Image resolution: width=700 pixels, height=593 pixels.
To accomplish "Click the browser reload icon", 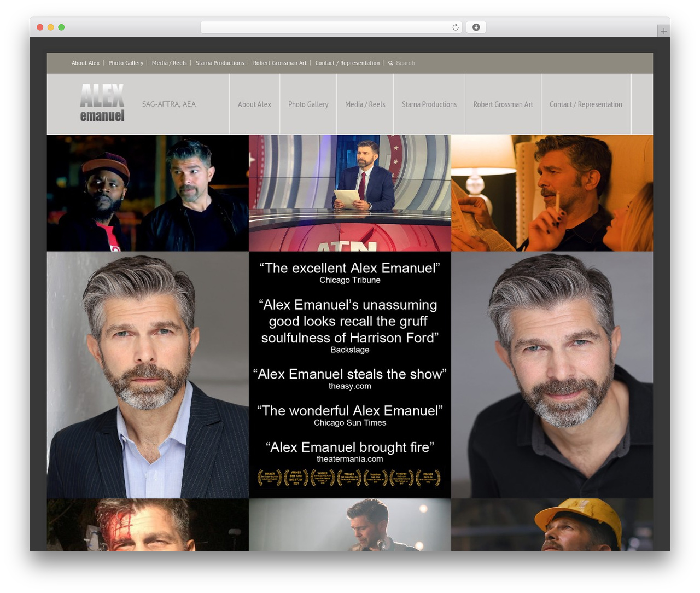I will click(455, 27).
